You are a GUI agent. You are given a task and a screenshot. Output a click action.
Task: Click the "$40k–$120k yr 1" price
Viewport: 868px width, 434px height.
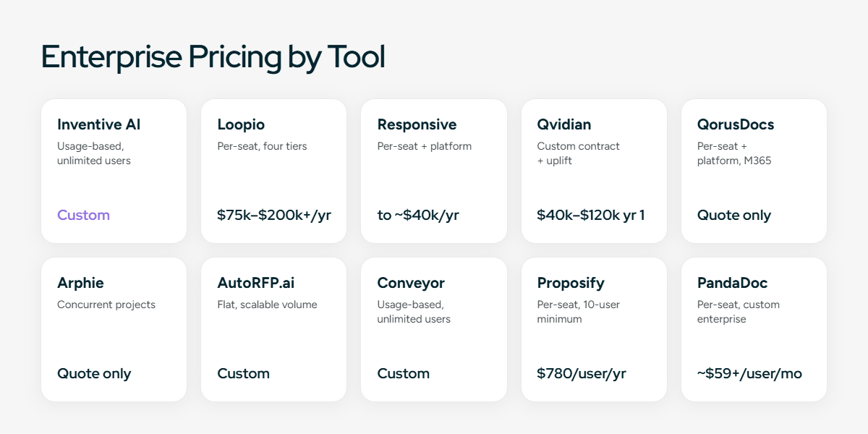click(591, 215)
